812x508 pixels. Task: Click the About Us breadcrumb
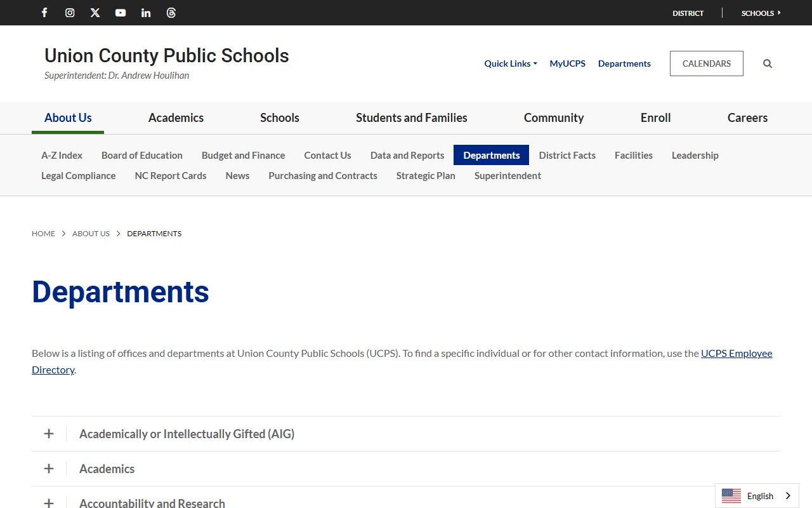point(91,234)
